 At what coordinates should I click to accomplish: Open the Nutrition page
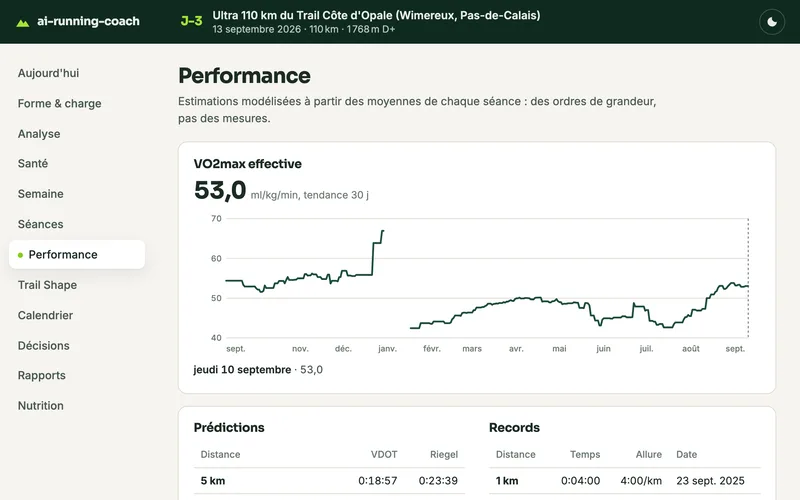coord(40,406)
